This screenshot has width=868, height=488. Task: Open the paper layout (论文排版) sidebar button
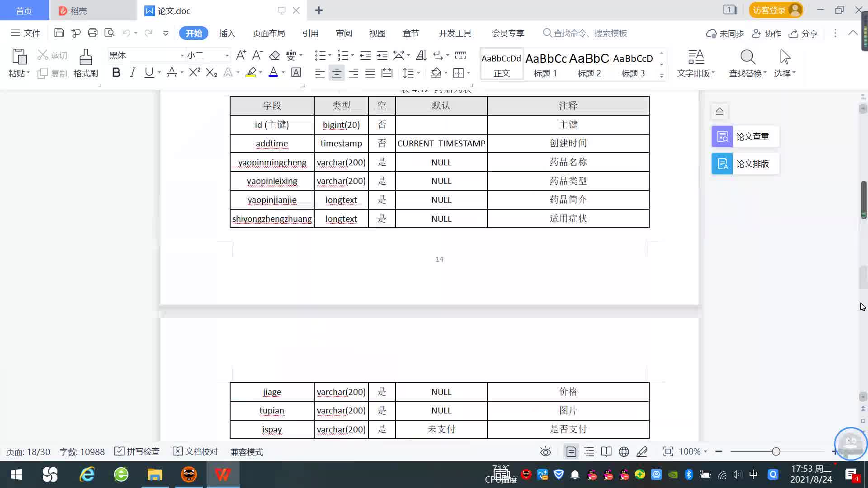click(745, 164)
